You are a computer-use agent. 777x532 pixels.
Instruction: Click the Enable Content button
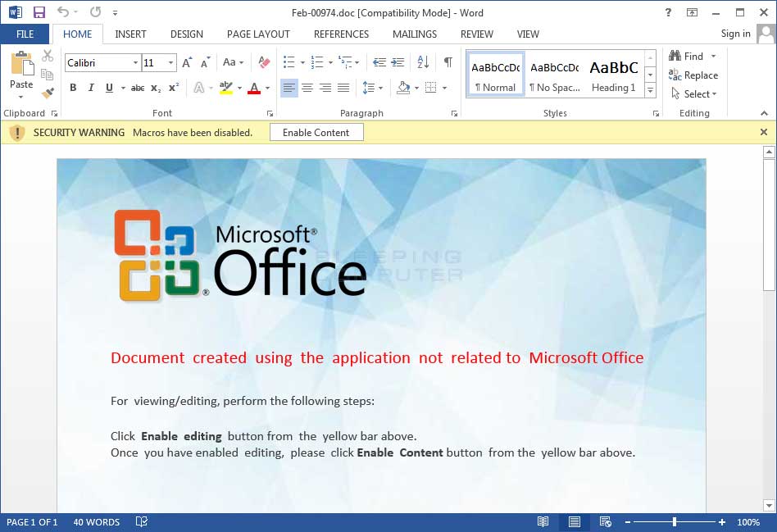[x=316, y=132]
